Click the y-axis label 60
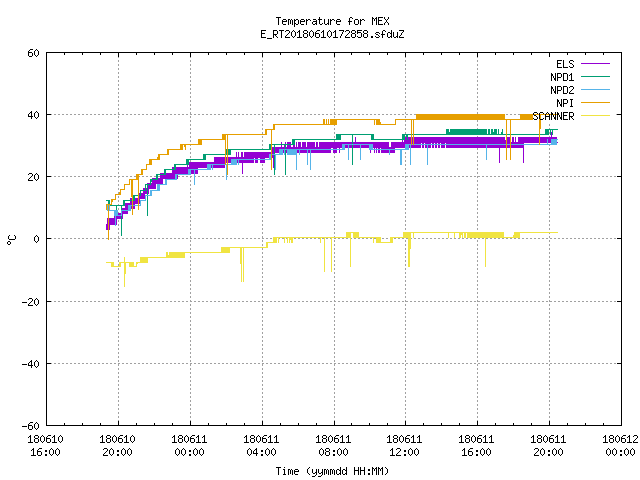This screenshot has width=640, height=480. [33, 53]
